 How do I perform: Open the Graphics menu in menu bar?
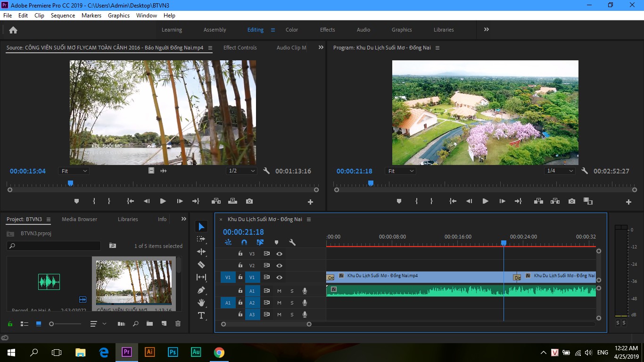[x=119, y=16]
